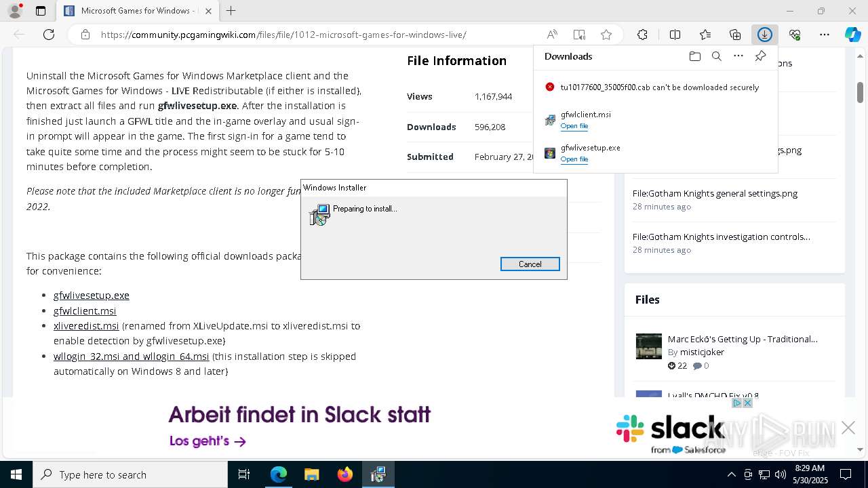Open the downloads folder from Downloads panel
The height and width of the screenshot is (488, 868).
(694, 56)
